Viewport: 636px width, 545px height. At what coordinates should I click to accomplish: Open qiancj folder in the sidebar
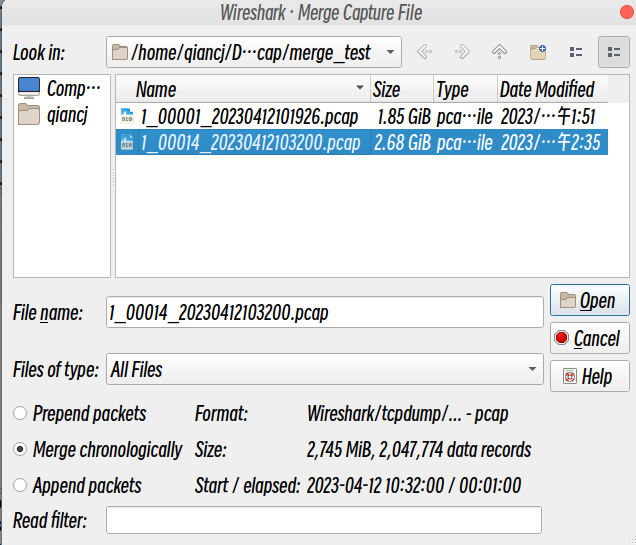click(53, 115)
